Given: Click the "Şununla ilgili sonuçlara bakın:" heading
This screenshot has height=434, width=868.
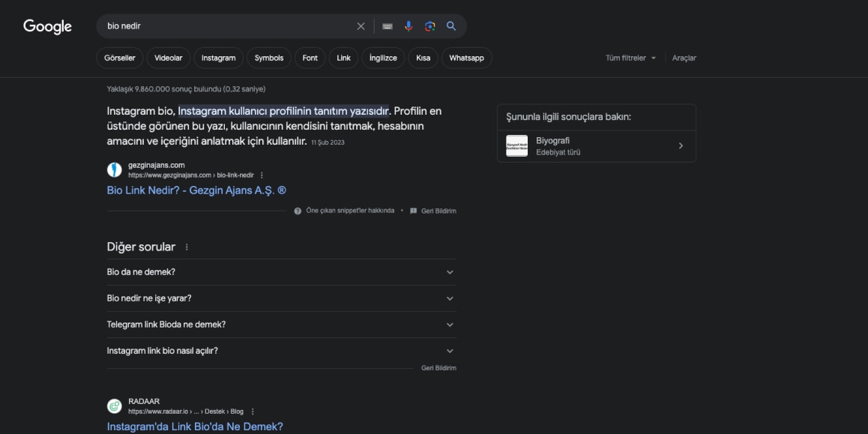Looking at the screenshot, I should tap(568, 118).
